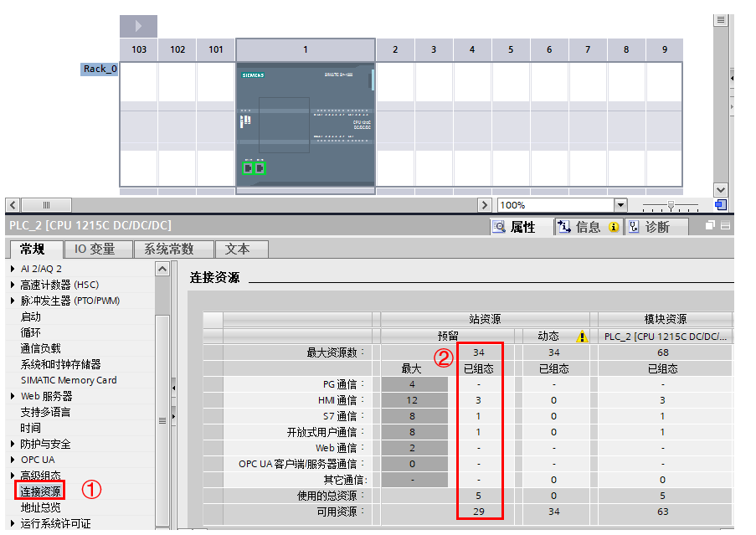Select 启动 in the properties tree
756x535 pixels.
pyautogui.click(x=30, y=316)
